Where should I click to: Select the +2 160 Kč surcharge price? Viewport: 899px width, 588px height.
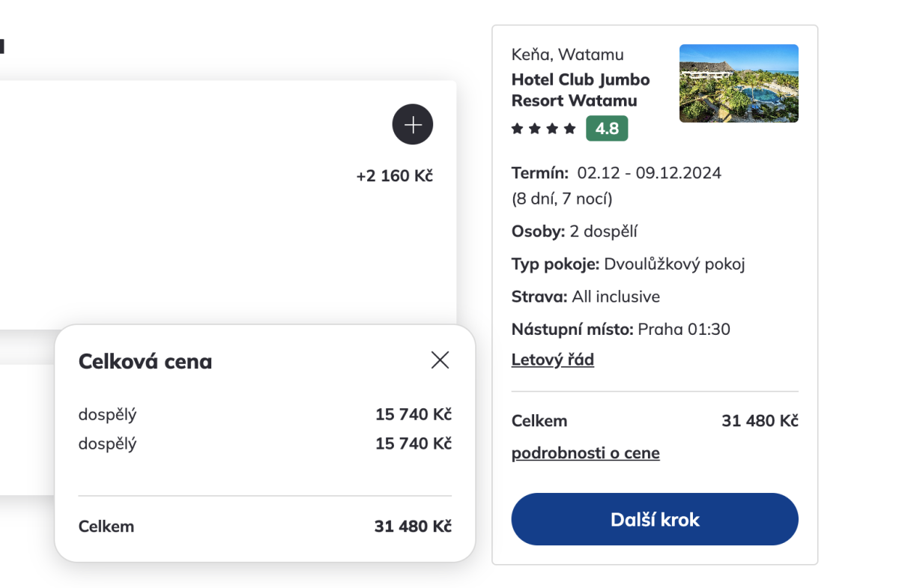[394, 176]
